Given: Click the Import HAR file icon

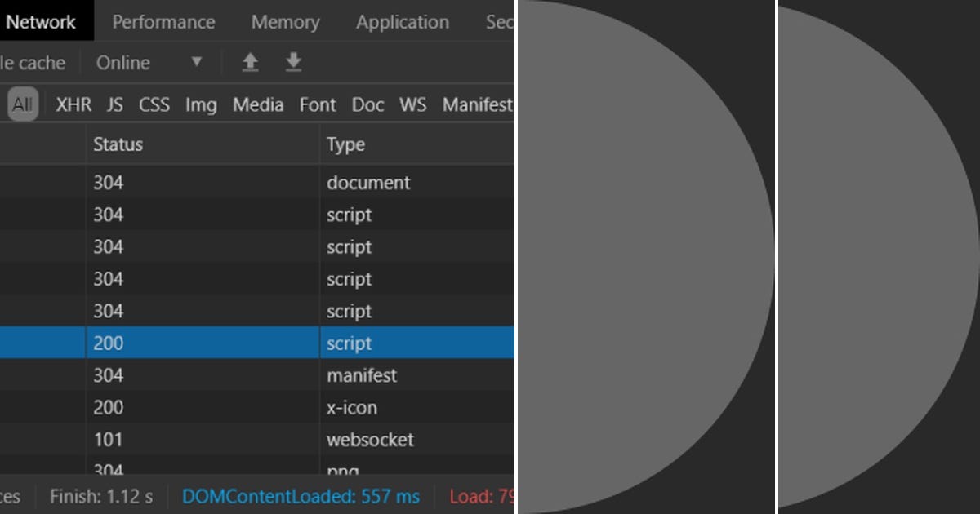Looking at the screenshot, I should pos(250,62).
